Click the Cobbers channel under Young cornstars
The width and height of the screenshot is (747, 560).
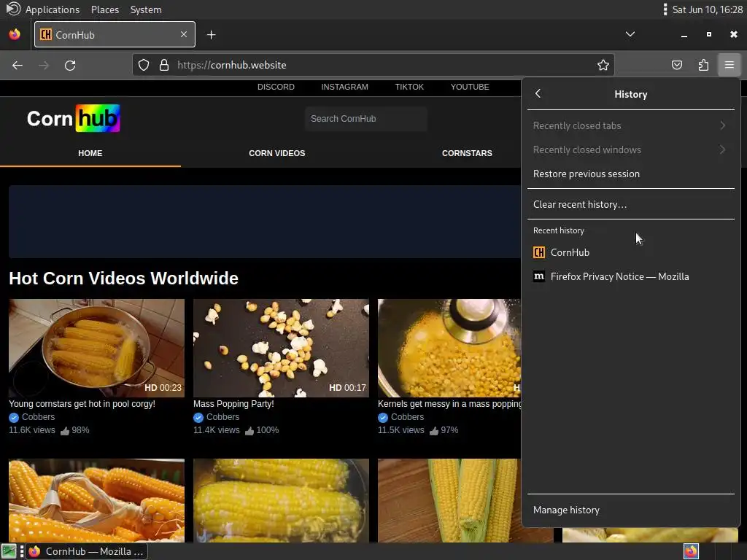(38, 417)
